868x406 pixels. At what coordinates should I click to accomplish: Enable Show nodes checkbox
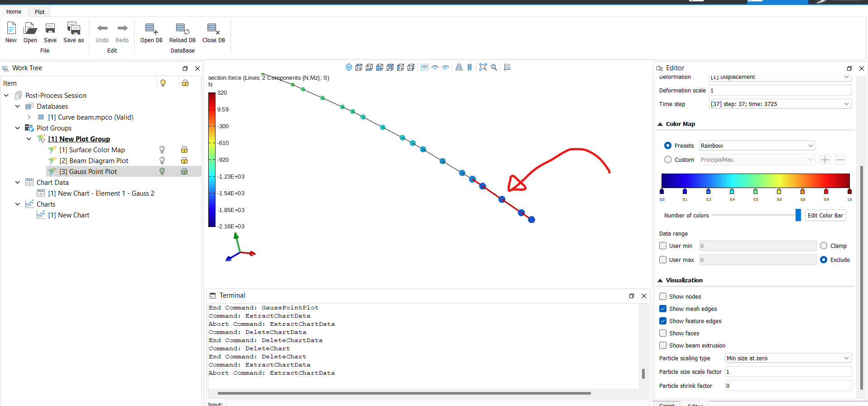[x=663, y=296]
